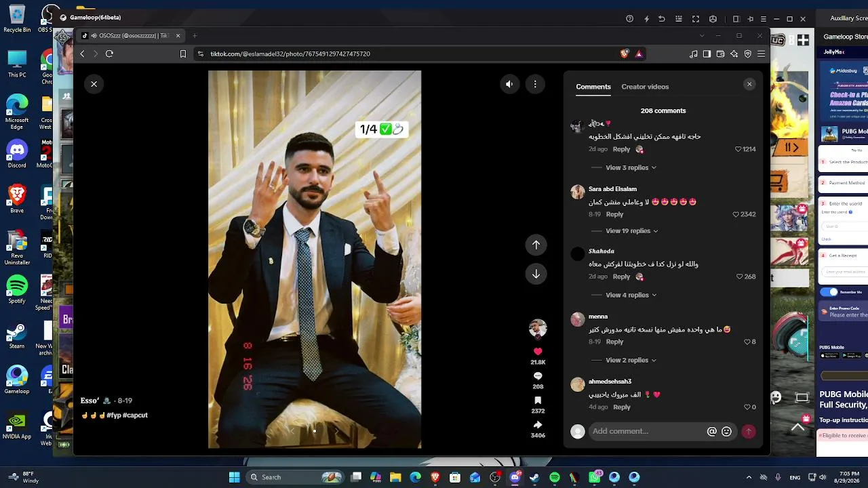Reply to Sara abd Elsalam's comment
Viewport: 868px width, 488px height.
click(614, 214)
